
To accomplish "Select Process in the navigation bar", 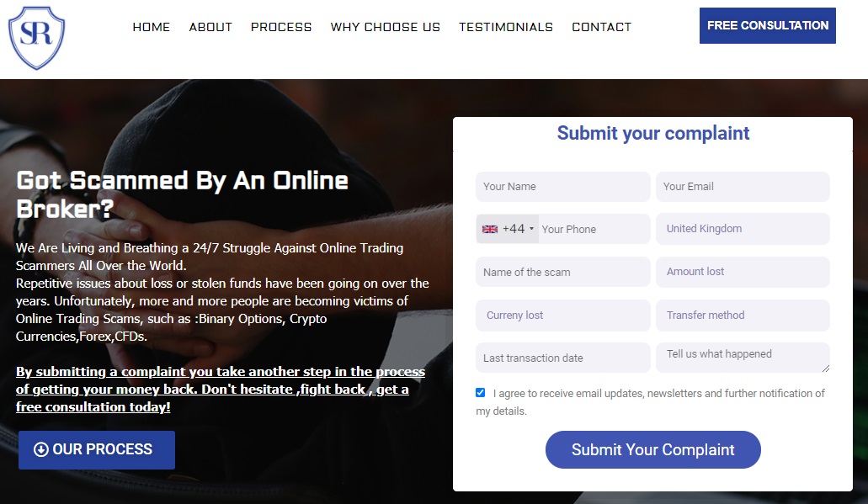I will pyautogui.click(x=281, y=27).
